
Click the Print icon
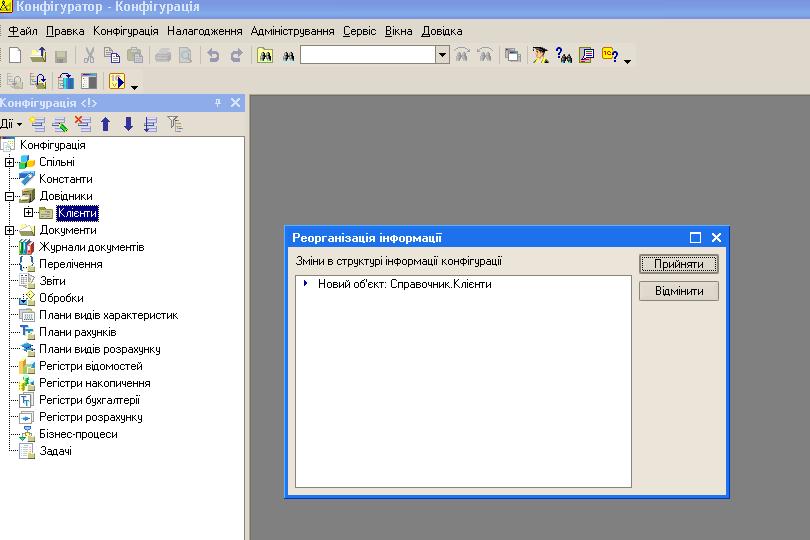[163, 55]
